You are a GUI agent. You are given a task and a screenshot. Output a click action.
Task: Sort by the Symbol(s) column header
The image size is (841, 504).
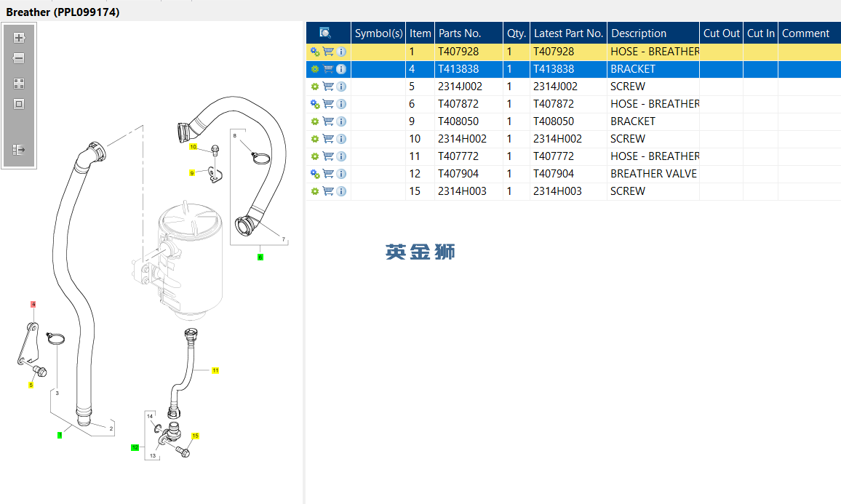tap(378, 33)
